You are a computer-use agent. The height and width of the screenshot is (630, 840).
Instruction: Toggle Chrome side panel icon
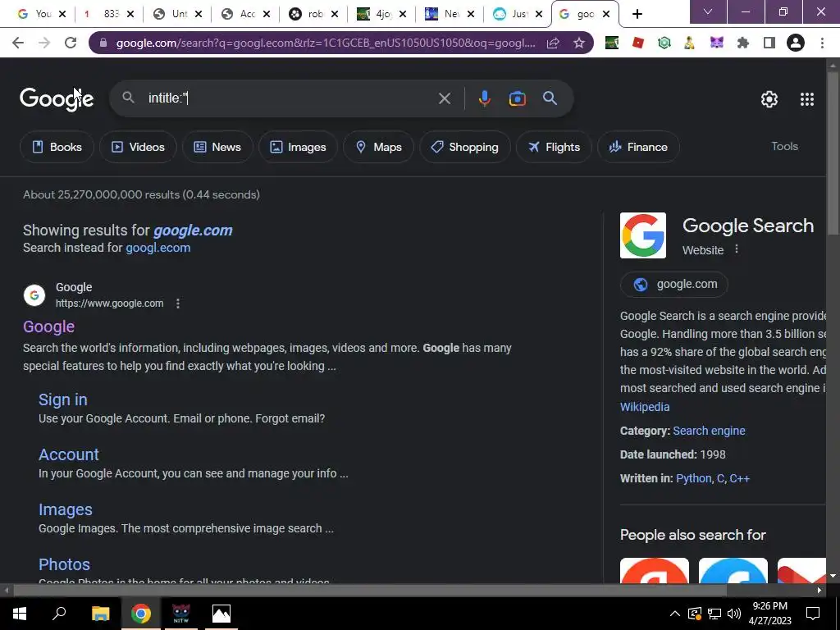click(769, 43)
